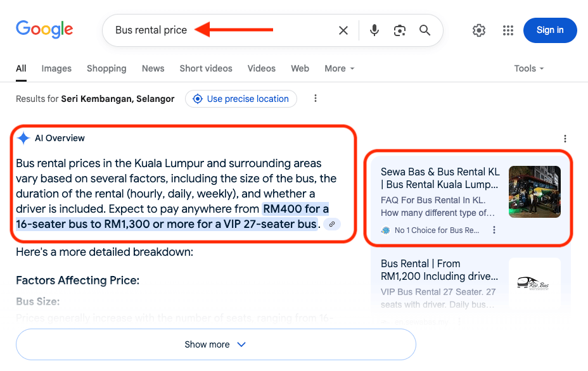Image resolution: width=588 pixels, height=371 pixels.
Task: Click the Sewa Bas site favicon
Action: click(385, 230)
